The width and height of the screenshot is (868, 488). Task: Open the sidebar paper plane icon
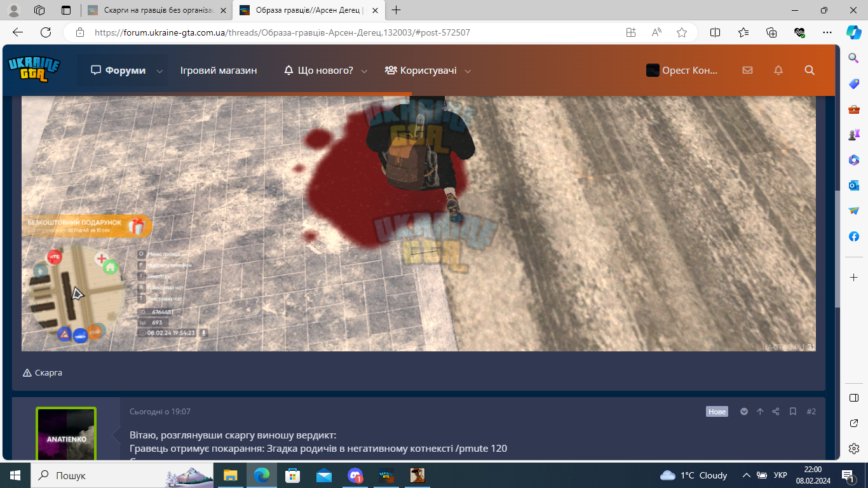[x=854, y=211]
